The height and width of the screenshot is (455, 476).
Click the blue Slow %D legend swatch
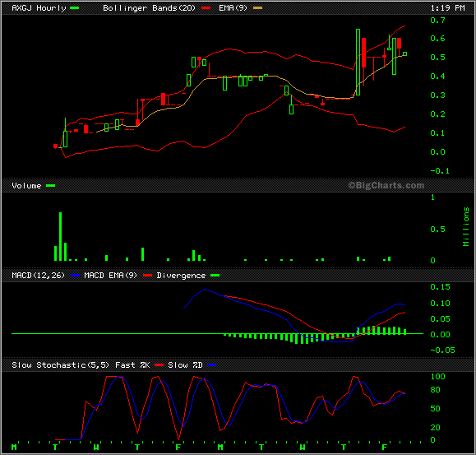211,365
